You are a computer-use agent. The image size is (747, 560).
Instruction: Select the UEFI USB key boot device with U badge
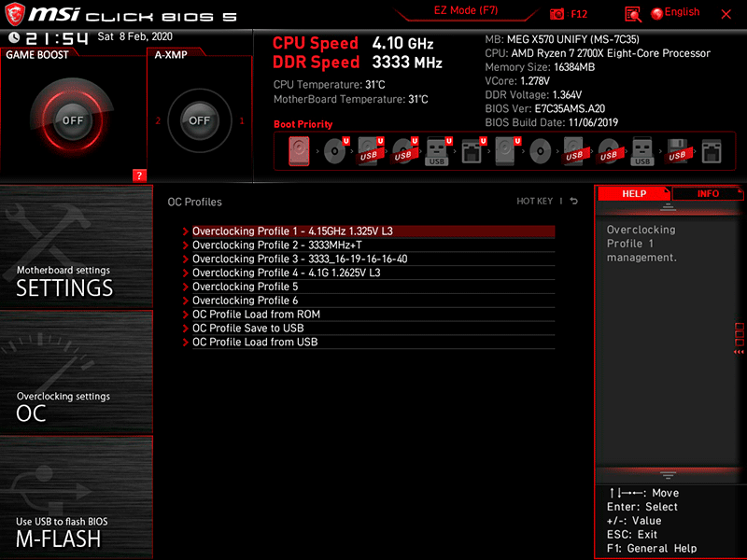pyautogui.click(x=438, y=151)
